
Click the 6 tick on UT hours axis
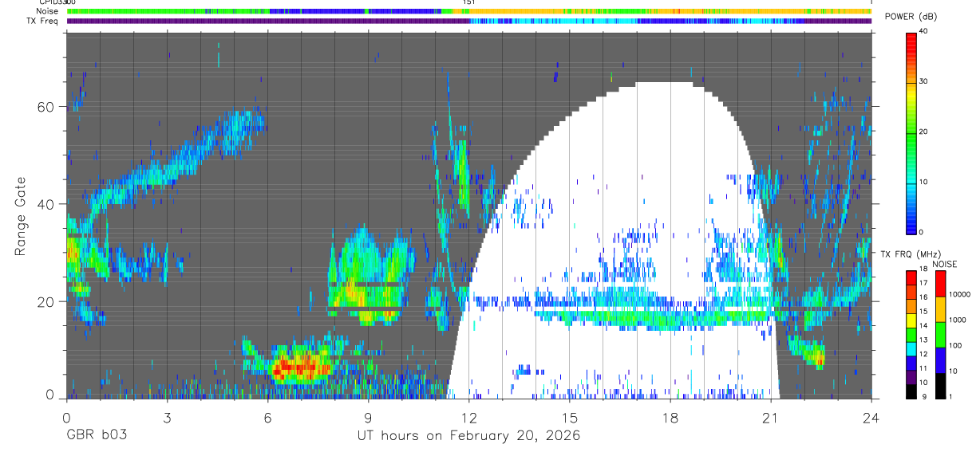click(267, 417)
